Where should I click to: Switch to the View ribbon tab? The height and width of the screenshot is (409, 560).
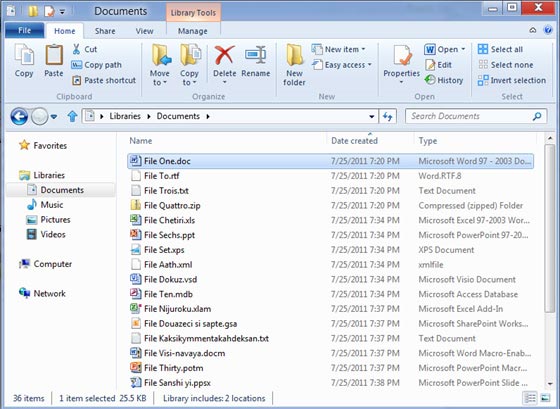pos(144,31)
